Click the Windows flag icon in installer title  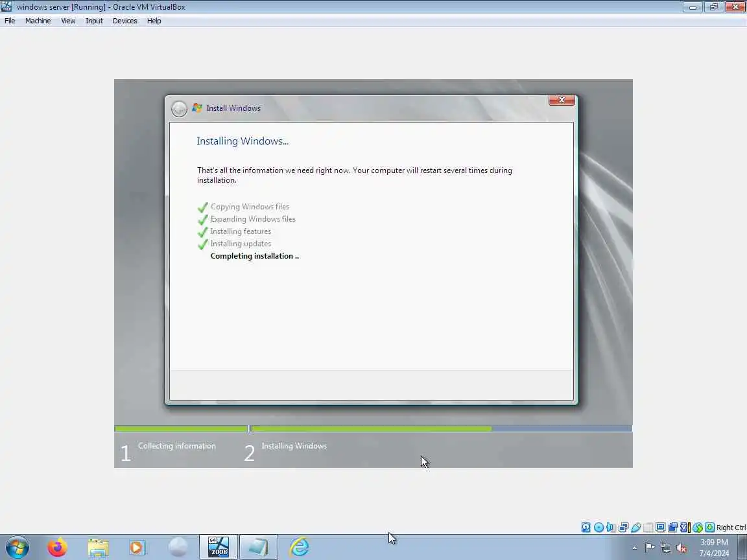point(196,108)
